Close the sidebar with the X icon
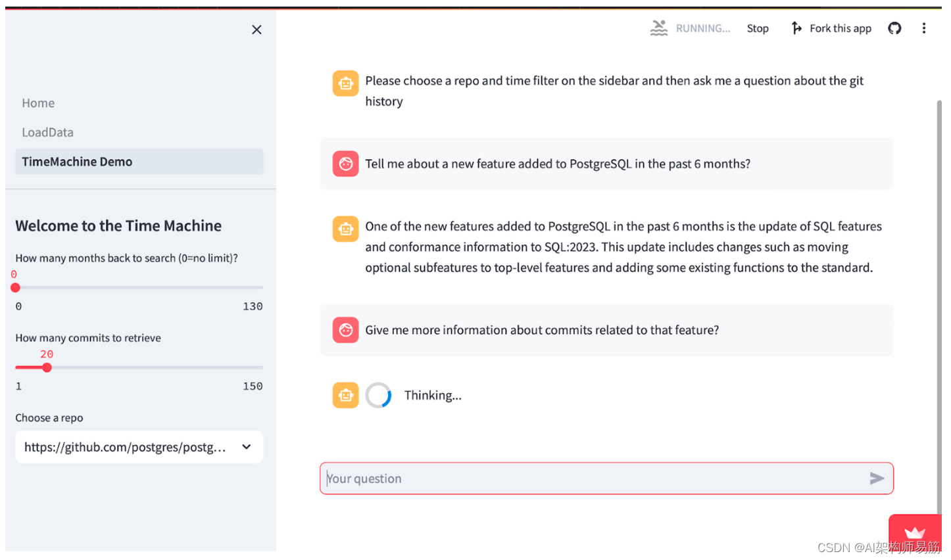 click(x=256, y=30)
